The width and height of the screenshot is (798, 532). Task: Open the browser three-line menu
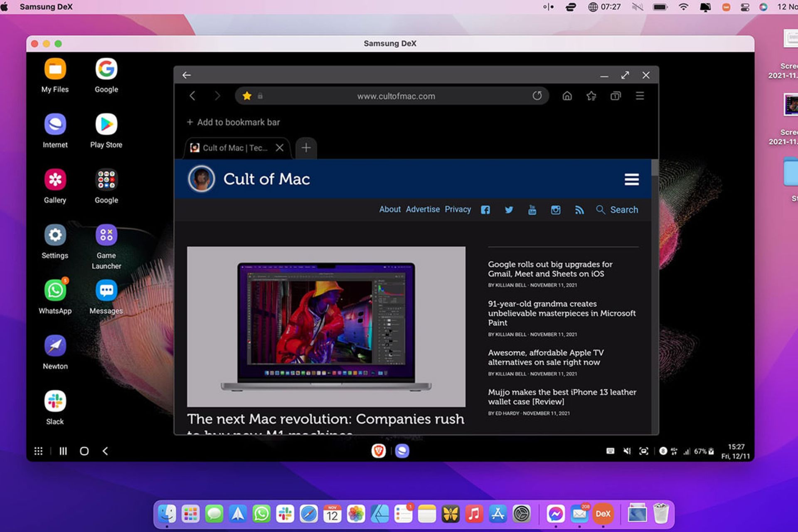tap(640, 96)
